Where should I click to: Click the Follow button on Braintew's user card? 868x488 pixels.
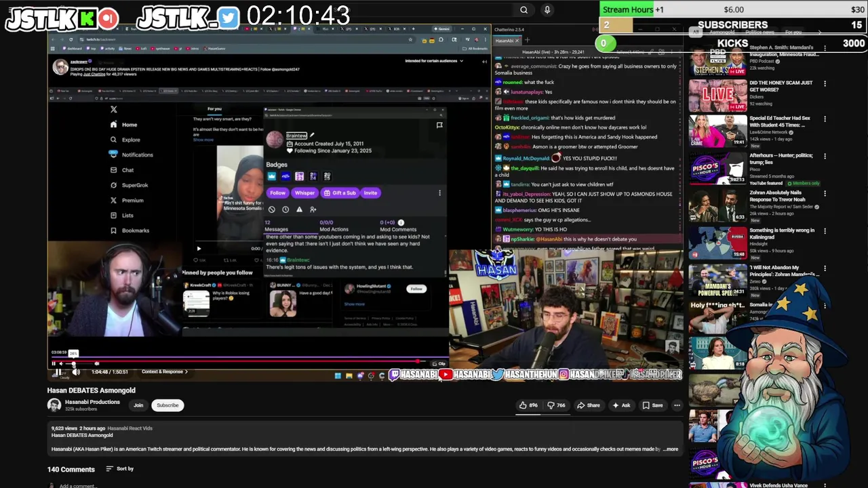pyautogui.click(x=277, y=192)
